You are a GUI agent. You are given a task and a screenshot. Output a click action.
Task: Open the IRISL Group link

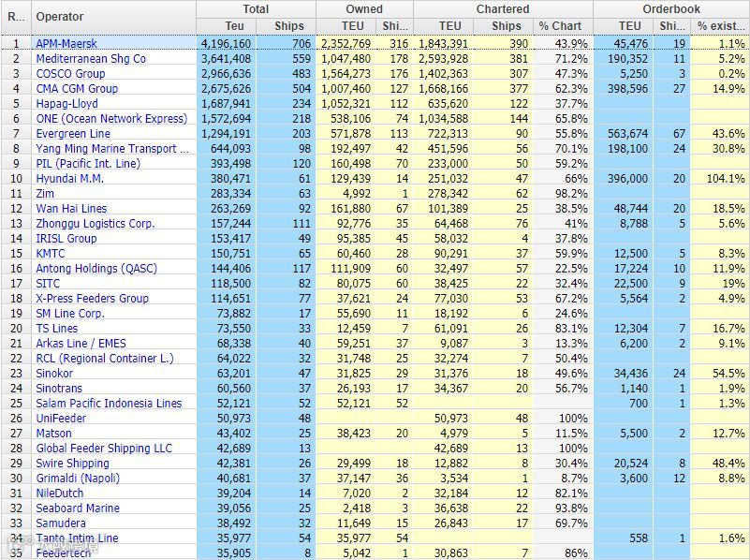pos(66,239)
